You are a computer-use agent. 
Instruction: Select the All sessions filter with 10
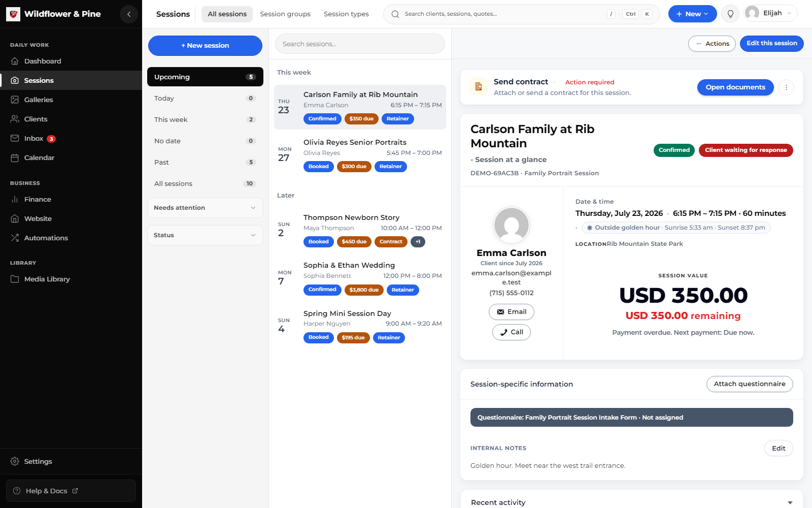205,183
